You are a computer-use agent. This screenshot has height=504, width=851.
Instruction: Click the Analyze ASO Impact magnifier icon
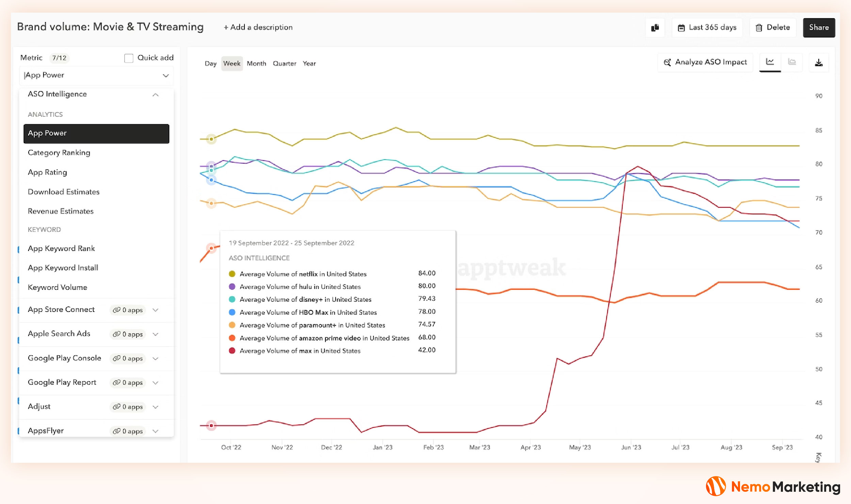point(667,62)
